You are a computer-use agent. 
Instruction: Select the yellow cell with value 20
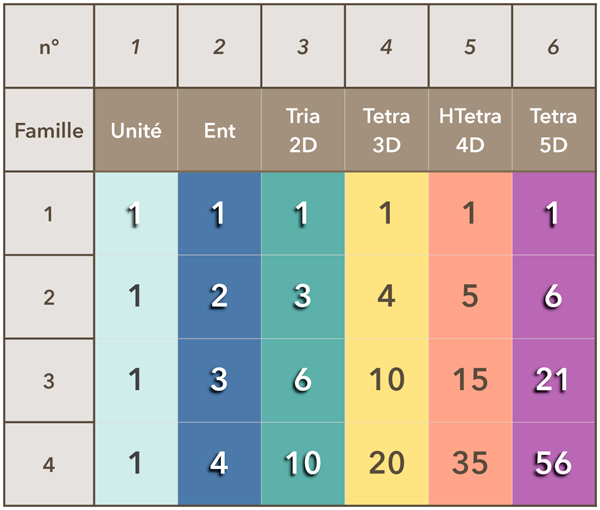386,463
